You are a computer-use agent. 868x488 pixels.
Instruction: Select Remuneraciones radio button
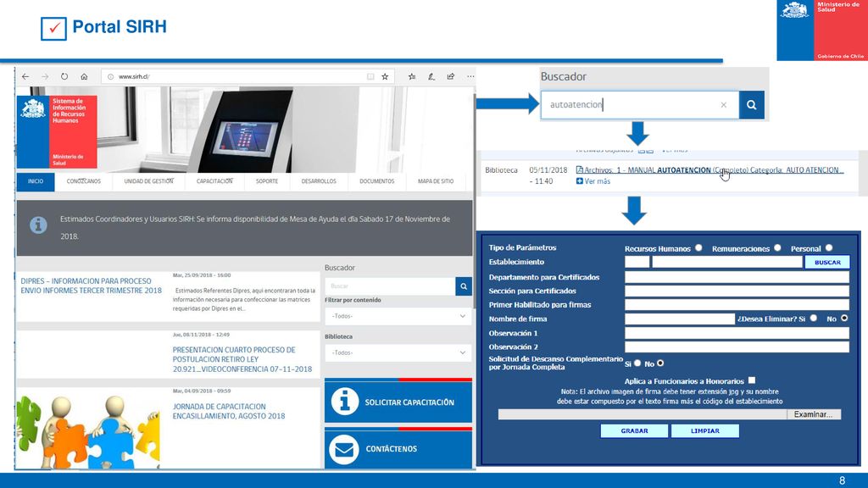pos(778,248)
